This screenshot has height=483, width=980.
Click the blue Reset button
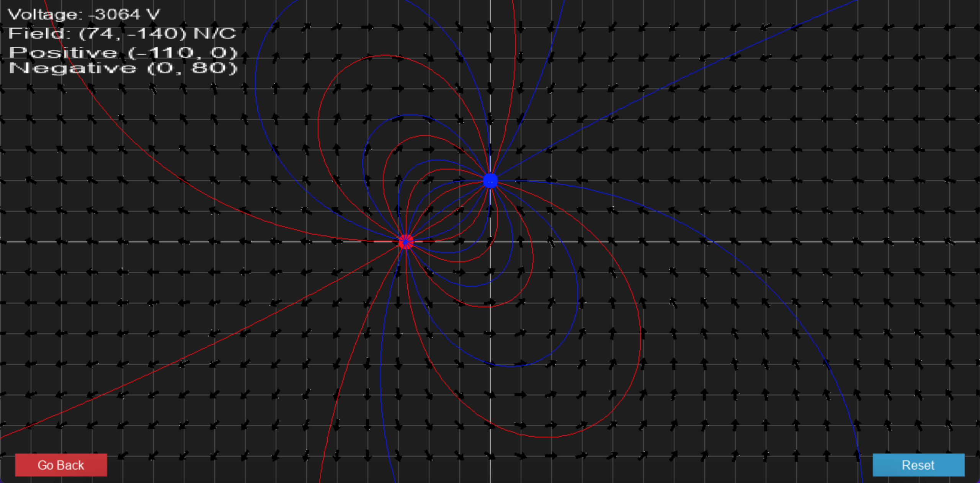pos(918,465)
